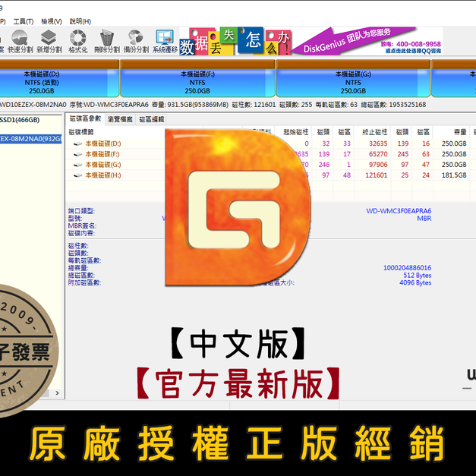The height and width of the screenshot is (476, 476).
Task: Click the drive icon beside 本機磁碟(D:) in the table
Action: (78, 144)
